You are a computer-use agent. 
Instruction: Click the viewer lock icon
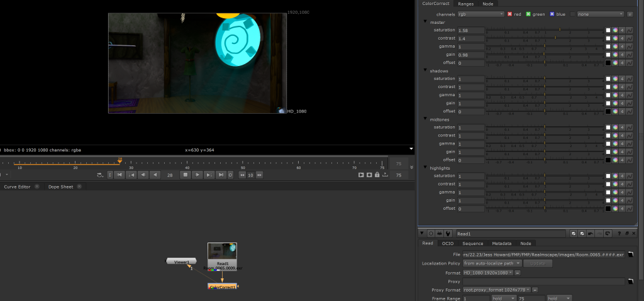[377, 175]
